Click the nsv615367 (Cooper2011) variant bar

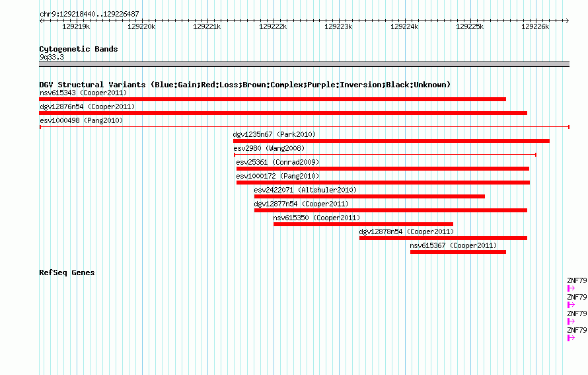click(x=459, y=252)
